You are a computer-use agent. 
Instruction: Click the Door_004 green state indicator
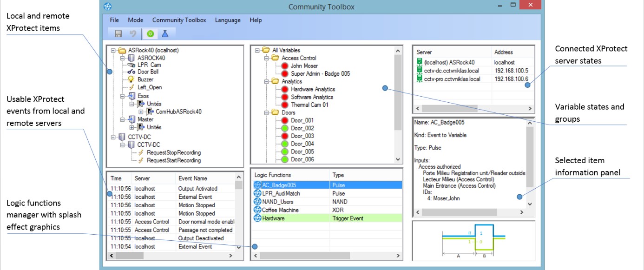[x=285, y=144]
